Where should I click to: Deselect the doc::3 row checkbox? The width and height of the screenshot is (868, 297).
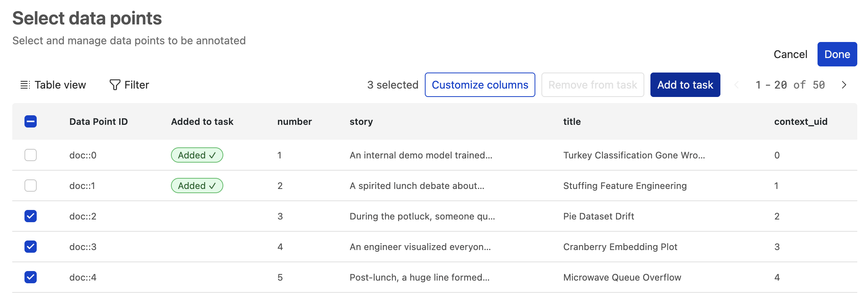[31, 247]
